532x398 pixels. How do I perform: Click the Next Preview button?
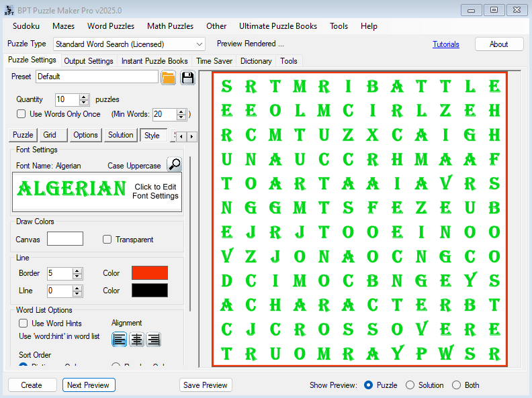pyautogui.click(x=89, y=385)
